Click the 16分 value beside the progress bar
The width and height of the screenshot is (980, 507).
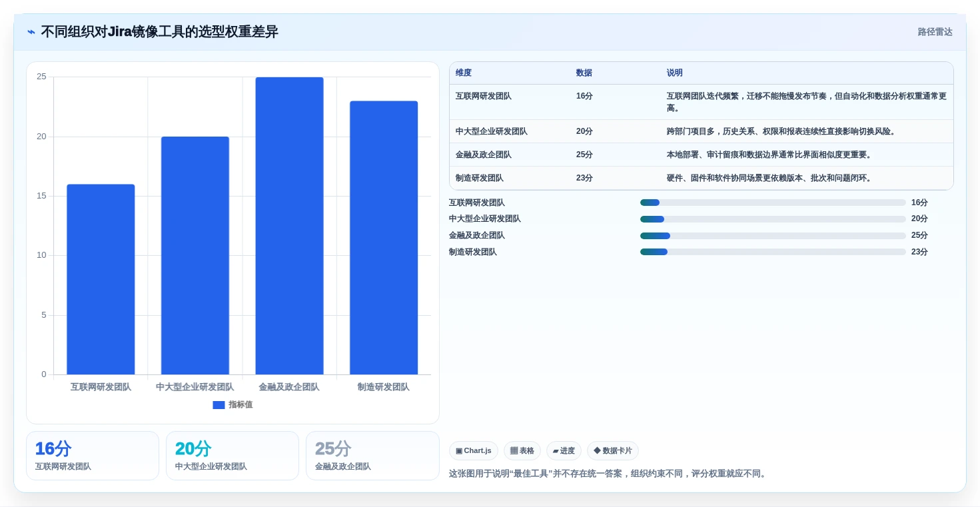[x=919, y=203]
